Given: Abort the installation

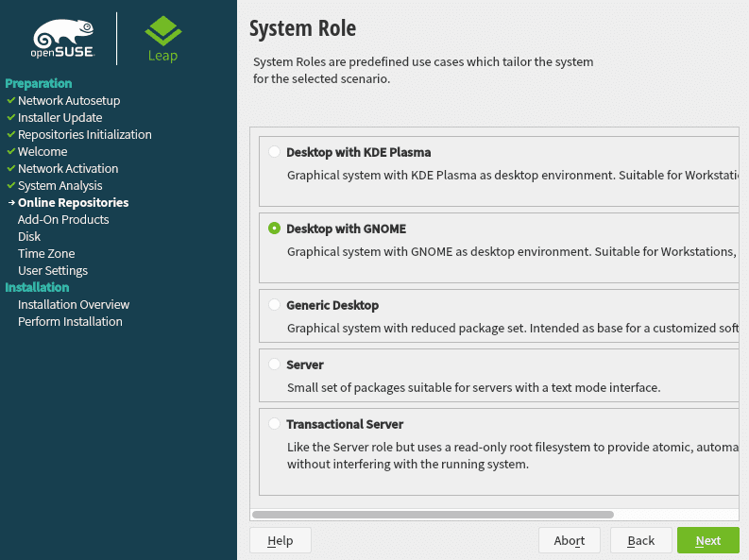Looking at the screenshot, I should point(570,540).
